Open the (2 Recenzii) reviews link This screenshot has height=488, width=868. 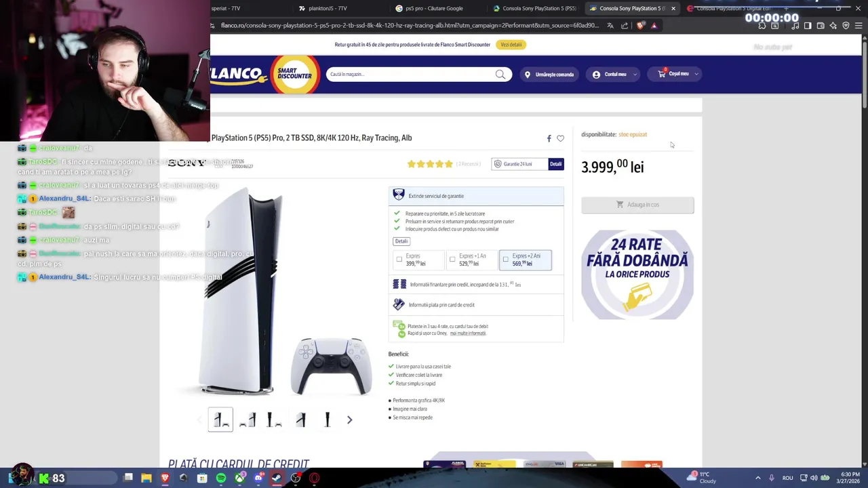click(468, 164)
